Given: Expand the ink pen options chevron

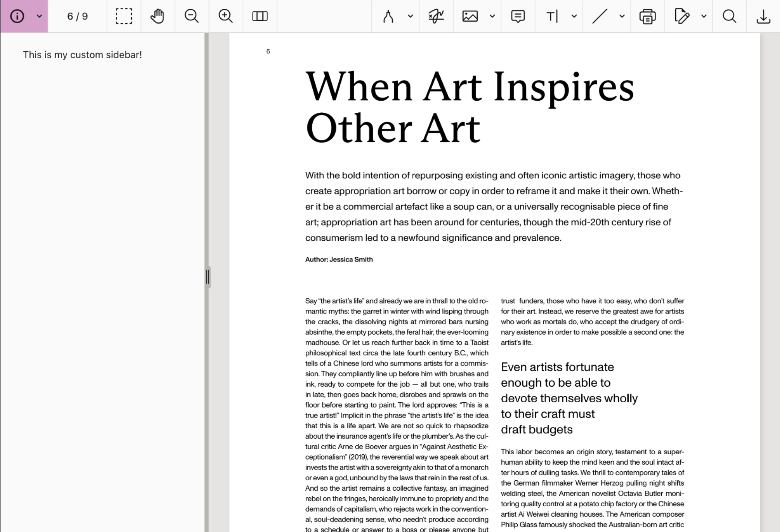Looking at the screenshot, I should pyautogui.click(x=410, y=16).
